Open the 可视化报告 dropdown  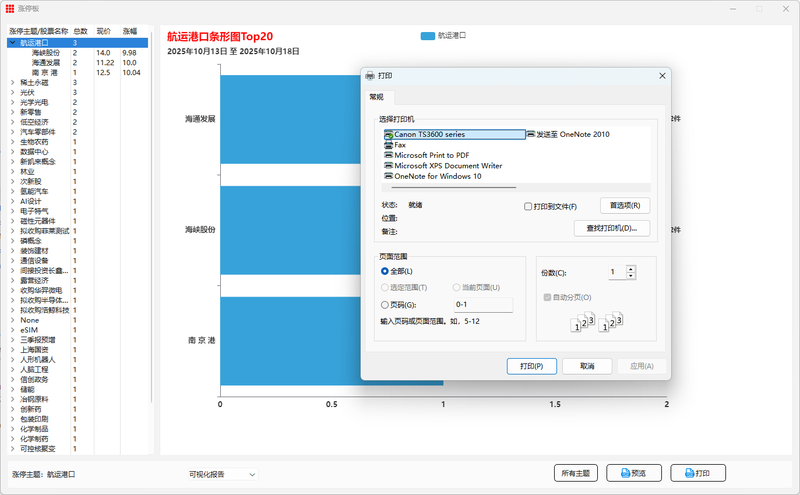tap(222, 474)
